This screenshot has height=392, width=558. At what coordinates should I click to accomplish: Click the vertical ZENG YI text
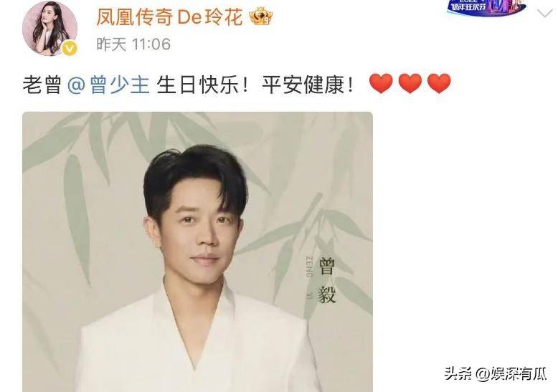coord(308,277)
